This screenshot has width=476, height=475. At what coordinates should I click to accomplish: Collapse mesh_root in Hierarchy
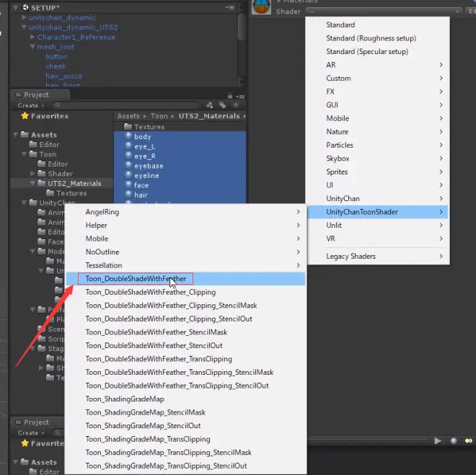click(32, 47)
